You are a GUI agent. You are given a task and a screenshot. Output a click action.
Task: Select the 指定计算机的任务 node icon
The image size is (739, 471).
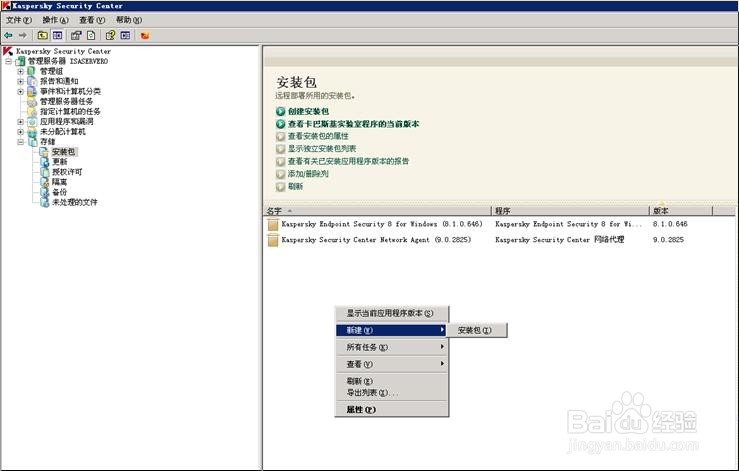point(32,112)
